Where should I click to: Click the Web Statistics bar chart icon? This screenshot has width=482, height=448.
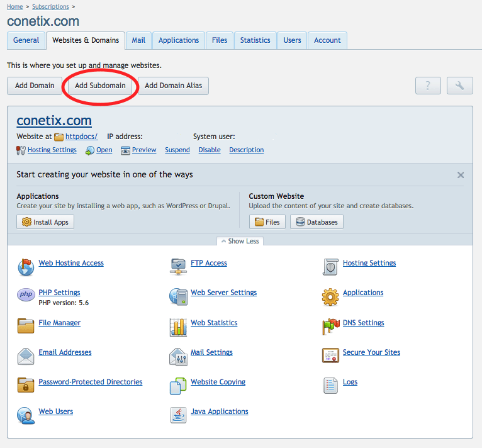tap(178, 327)
